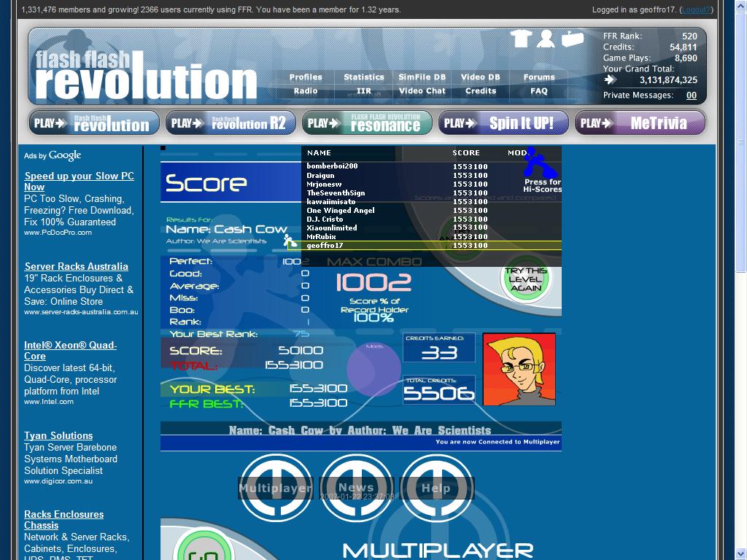Click the blue Hi-Scores dancer icon
This screenshot has height=560, width=747.
(x=539, y=162)
